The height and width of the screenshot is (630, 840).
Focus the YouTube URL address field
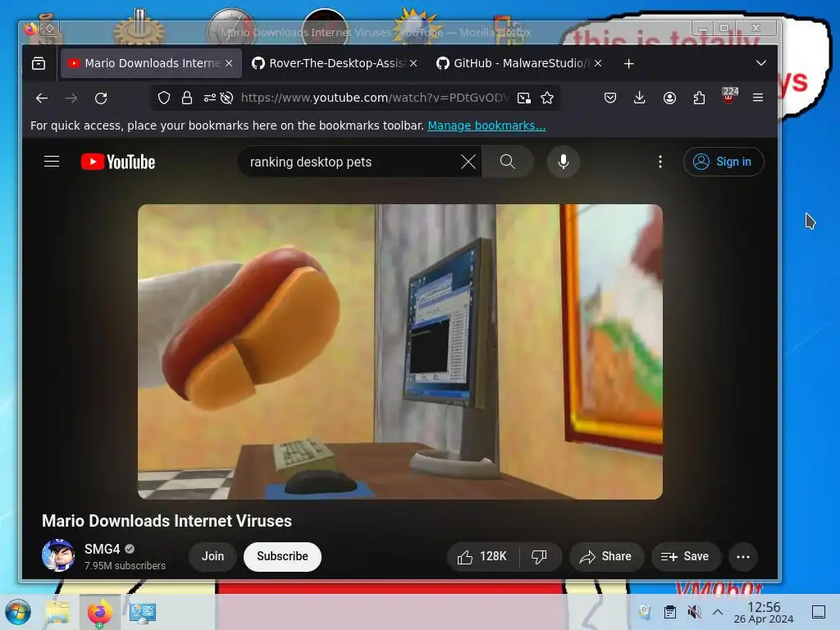tap(374, 98)
